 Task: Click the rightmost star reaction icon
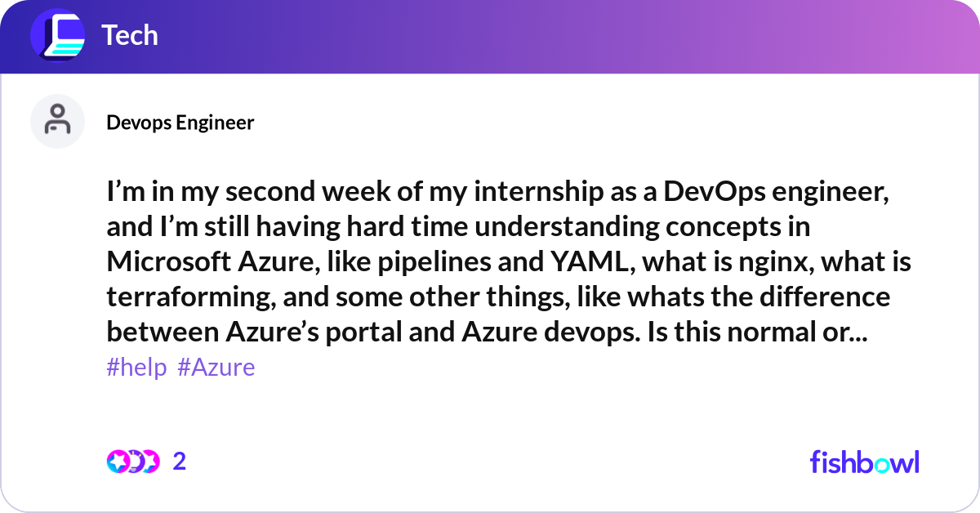coord(152,462)
